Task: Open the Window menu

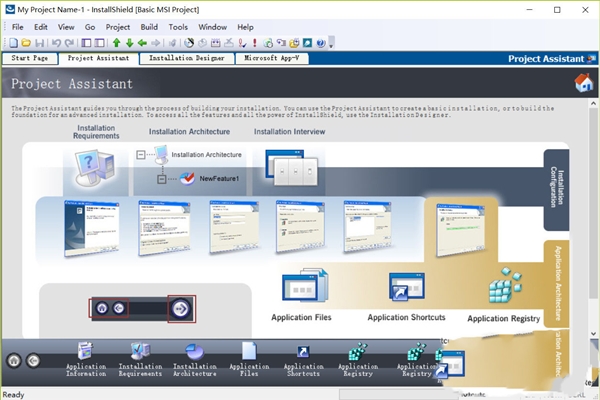Action: point(213,27)
